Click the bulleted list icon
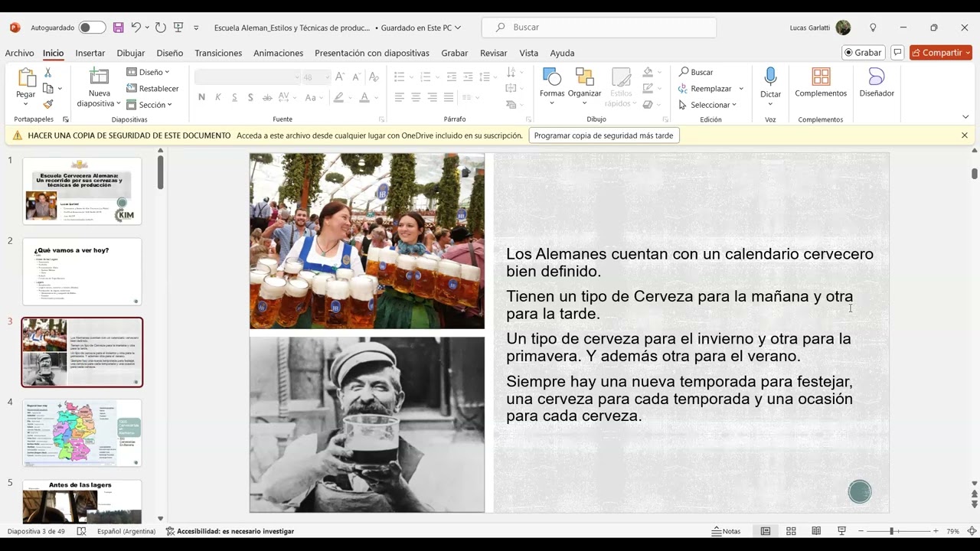 point(399,77)
